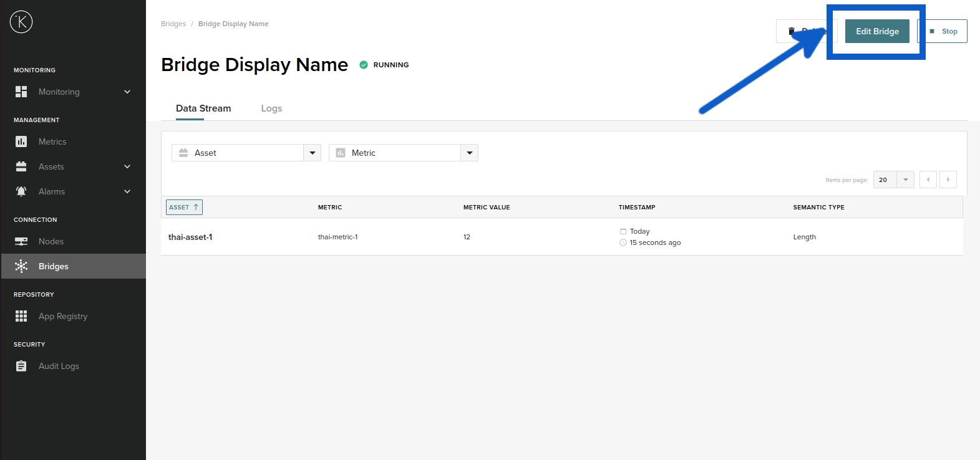The width and height of the screenshot is (980, 460).
Task: Click the Audit Logs clipboard icon
Action: tap(21, 366)
